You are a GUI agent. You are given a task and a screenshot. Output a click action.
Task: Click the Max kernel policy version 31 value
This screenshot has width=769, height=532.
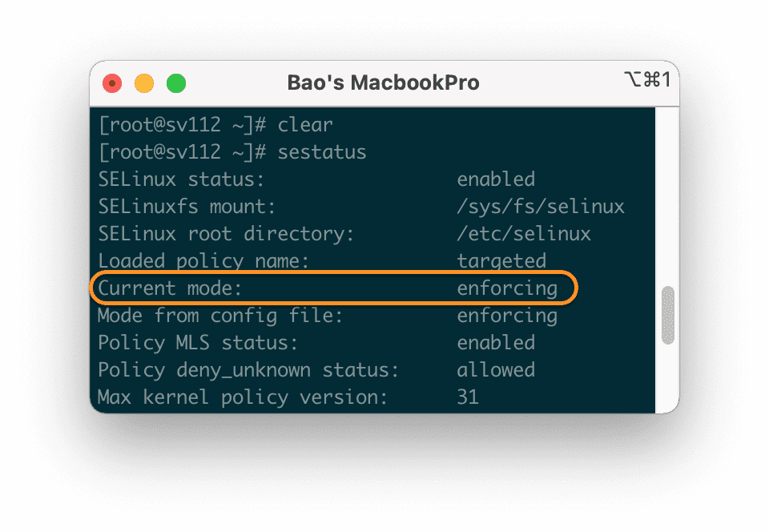tap(470, 397)
